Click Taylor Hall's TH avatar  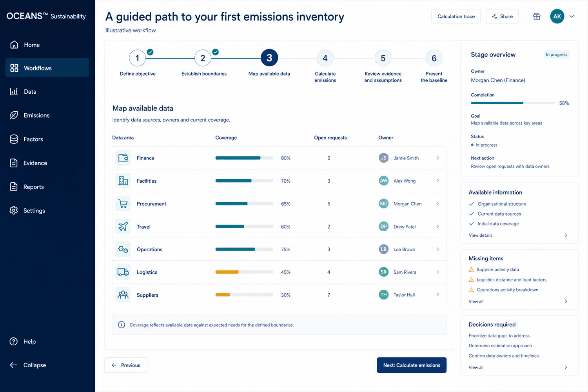(x=384, y=295)
